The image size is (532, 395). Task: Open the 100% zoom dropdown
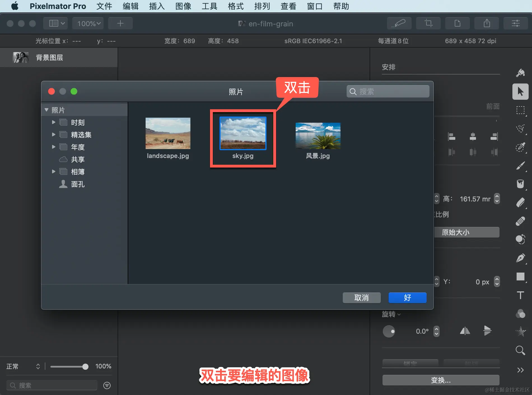click(x=88, y=23)
